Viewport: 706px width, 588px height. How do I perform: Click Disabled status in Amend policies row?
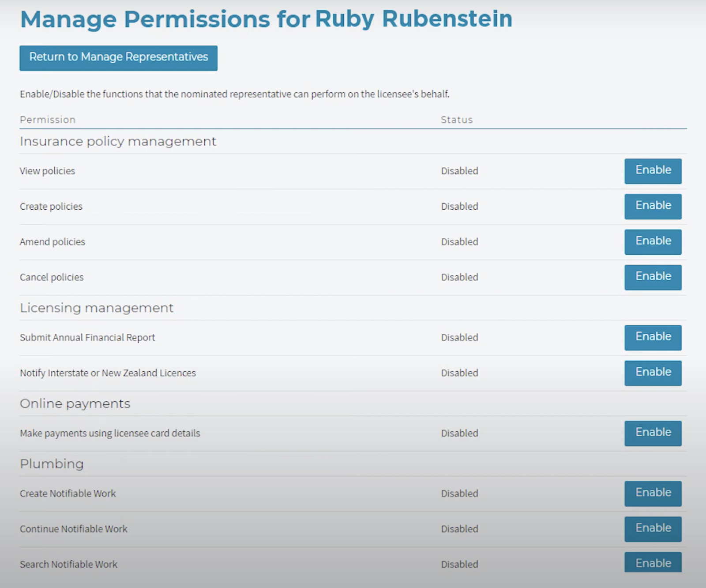pos(459,241)
